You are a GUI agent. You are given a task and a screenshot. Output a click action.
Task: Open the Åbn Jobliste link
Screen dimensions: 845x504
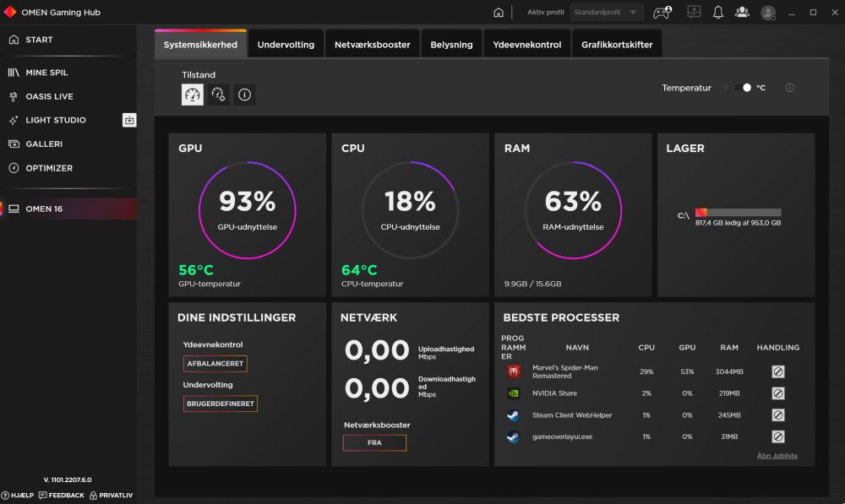coord(777,456)
